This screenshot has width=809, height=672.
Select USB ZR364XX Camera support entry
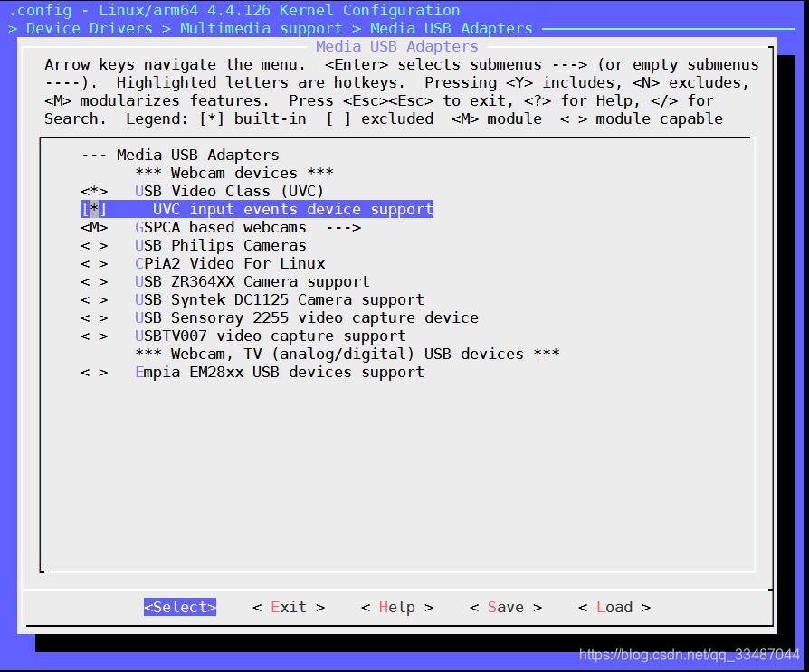pyautogui.click(x=252, y=281)
